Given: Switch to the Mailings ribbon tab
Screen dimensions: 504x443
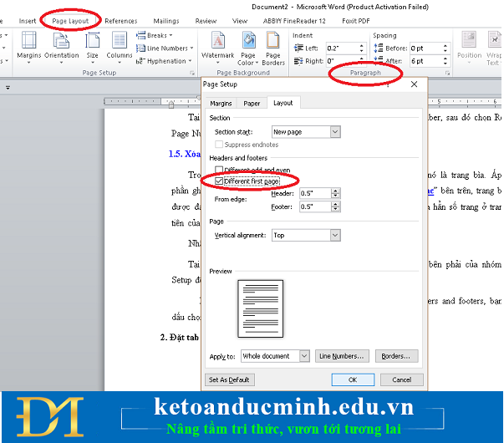Looking at the screenshot, I should tap(166, 21).
